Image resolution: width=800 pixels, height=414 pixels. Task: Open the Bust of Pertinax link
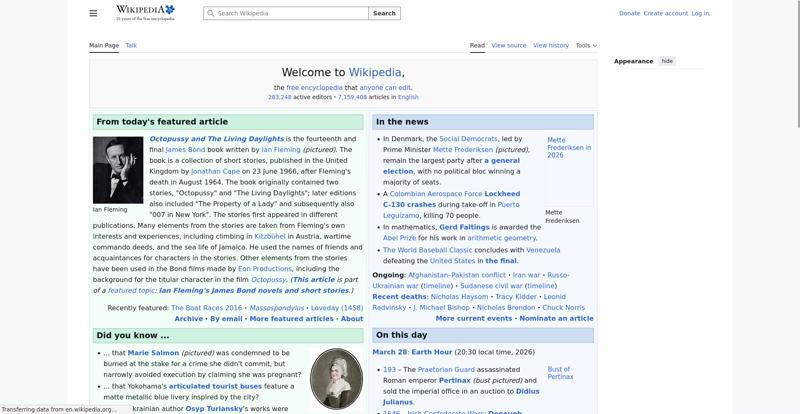tap(560, 373)
